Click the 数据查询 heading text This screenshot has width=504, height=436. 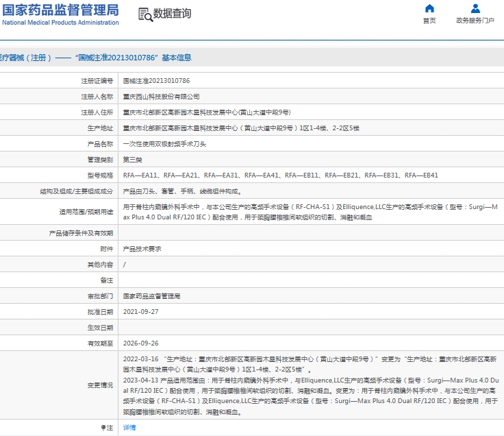click(173, 14)
